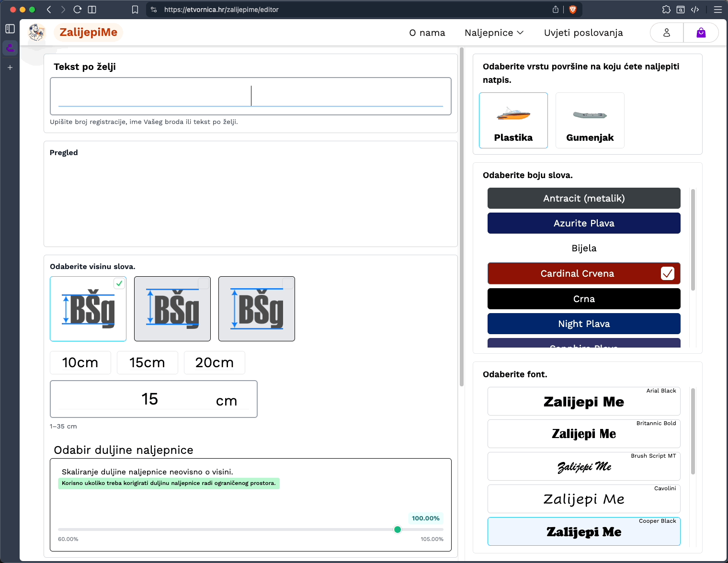Select the first letter height option
Viewport: 728px width, 563px height.
(x=88, y=309)
